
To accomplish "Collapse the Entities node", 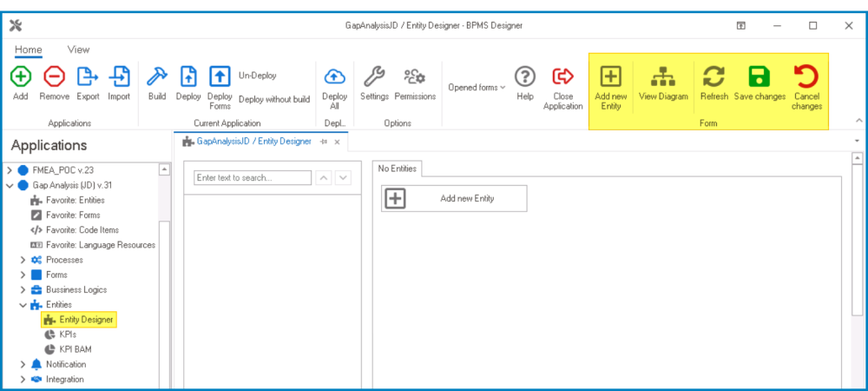I will (x=23, y=305).
